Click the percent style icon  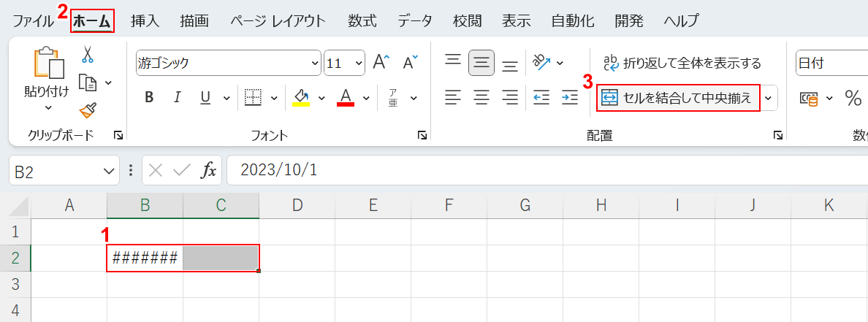point(853,97)
